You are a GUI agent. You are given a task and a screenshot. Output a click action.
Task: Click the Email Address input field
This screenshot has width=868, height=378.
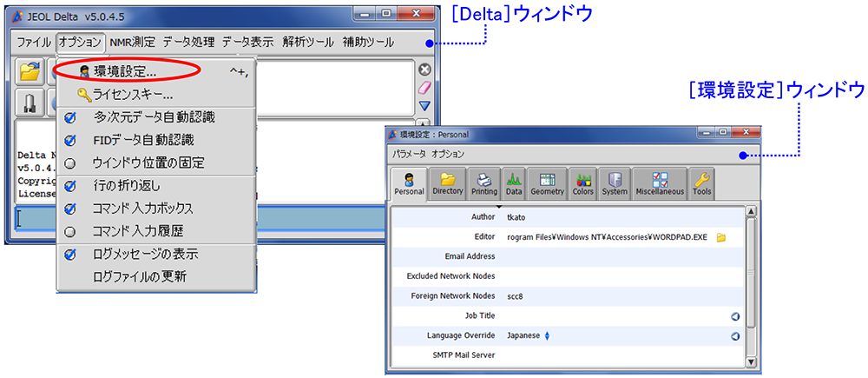616,256
